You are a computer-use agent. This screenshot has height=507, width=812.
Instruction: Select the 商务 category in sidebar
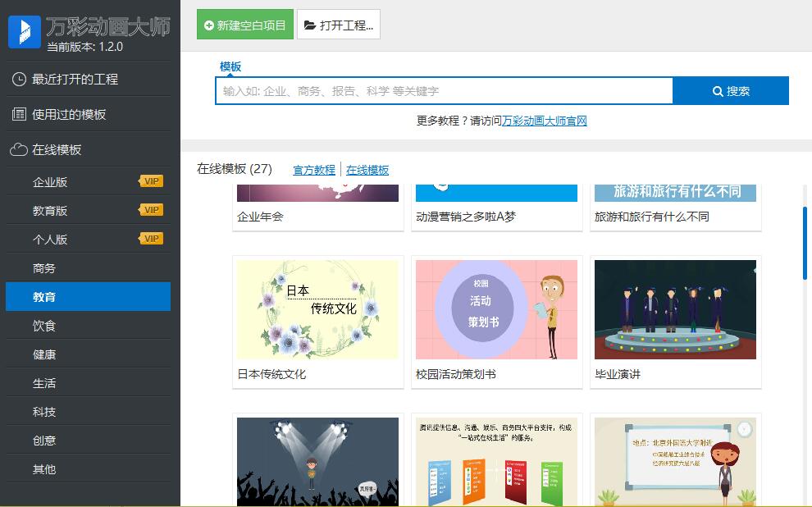[44, 268]
